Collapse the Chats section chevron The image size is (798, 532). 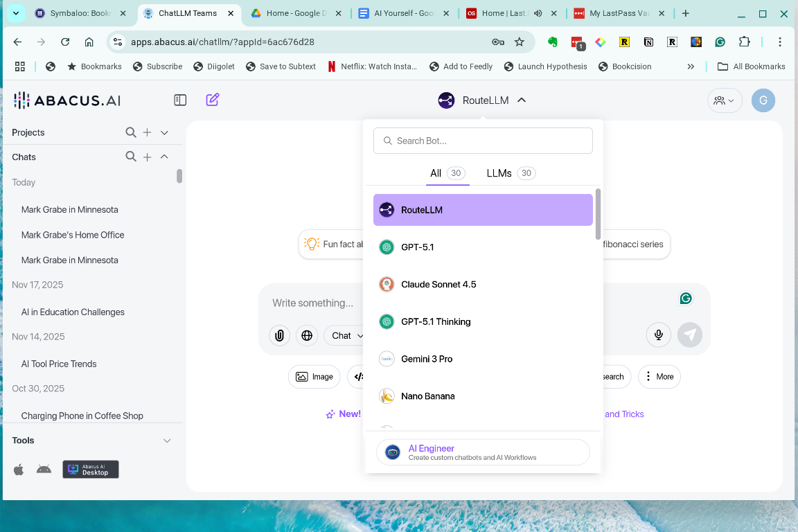pyautogui.click(x=164, y=157)
